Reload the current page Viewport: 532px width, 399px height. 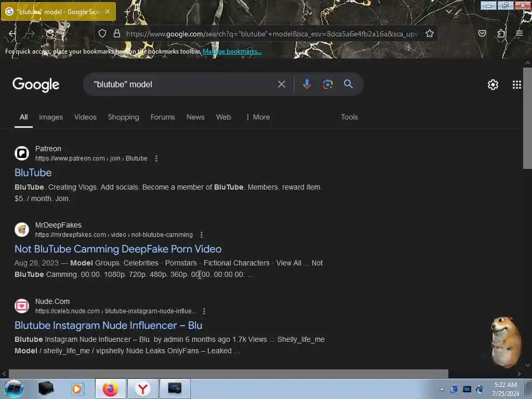[50, 33]
